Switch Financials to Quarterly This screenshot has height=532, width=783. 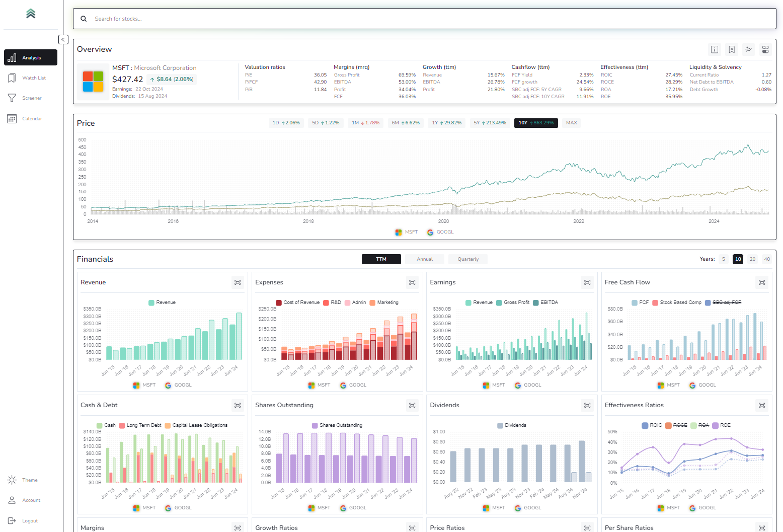tap(468, 259)
